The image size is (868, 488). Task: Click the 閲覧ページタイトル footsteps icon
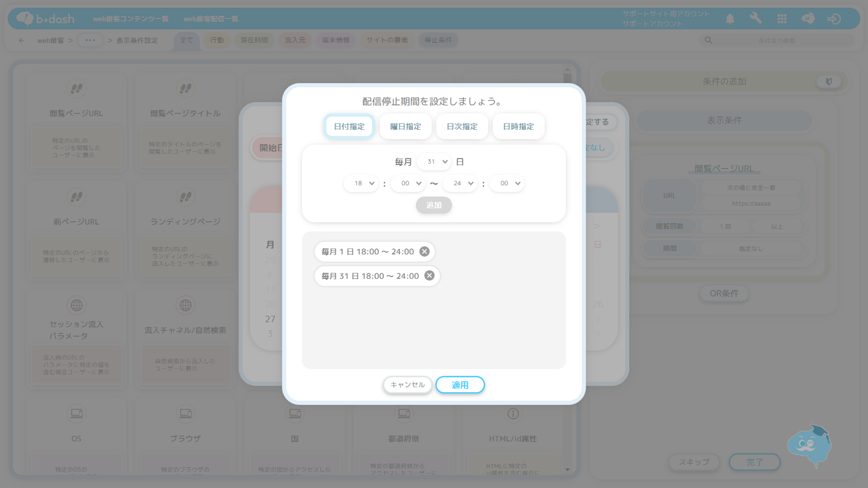coord(185,88)
